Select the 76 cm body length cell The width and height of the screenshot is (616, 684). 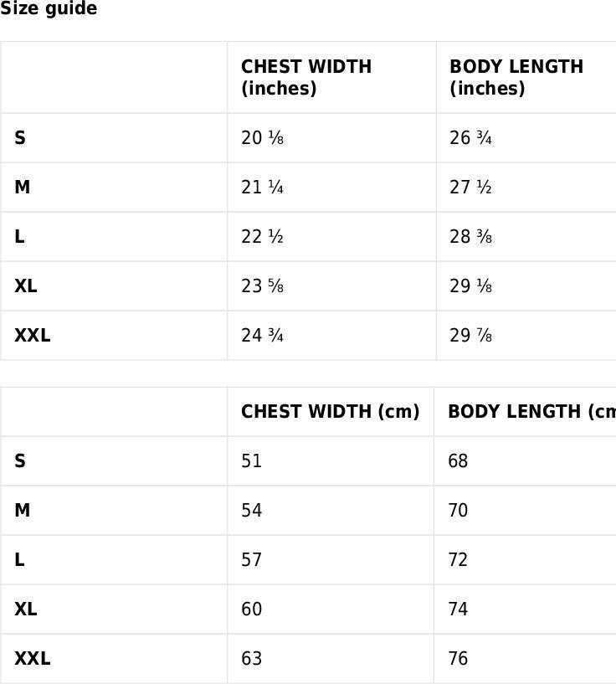525,658
